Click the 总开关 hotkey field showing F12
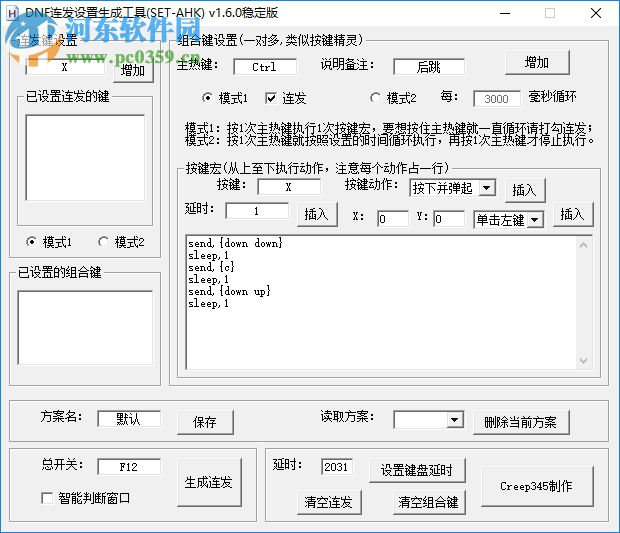Screen dimensions: 620x533 (x=129, y=467)
